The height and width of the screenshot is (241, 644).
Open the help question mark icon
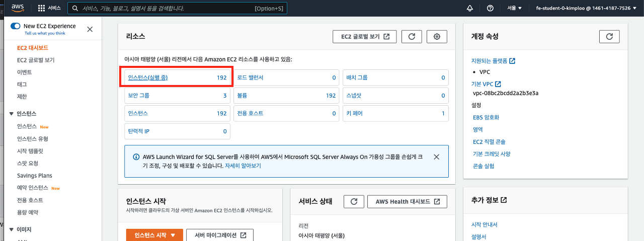click(x=490, y=8)
